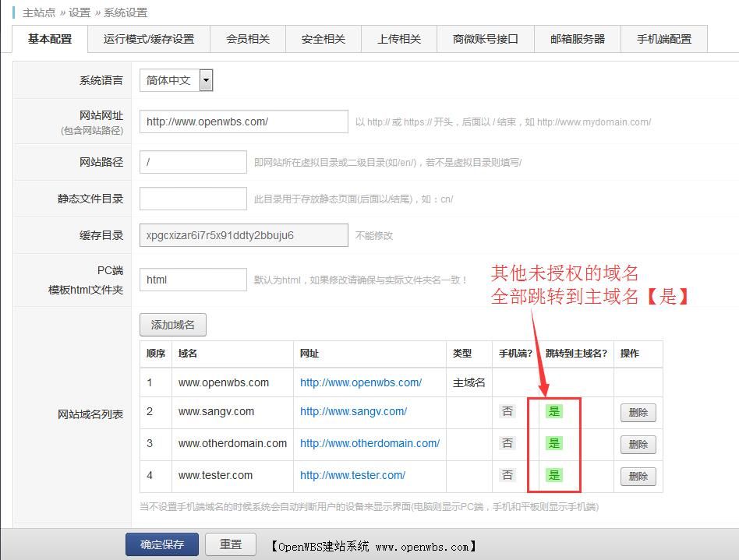The image size is (739, 560).
Task: Select the 安全相关 tab
Action: [x=323, y=38]
